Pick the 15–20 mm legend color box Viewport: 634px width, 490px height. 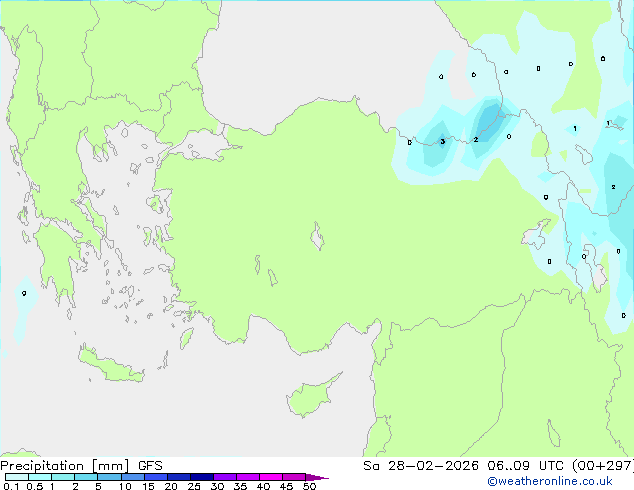[156, 477]
